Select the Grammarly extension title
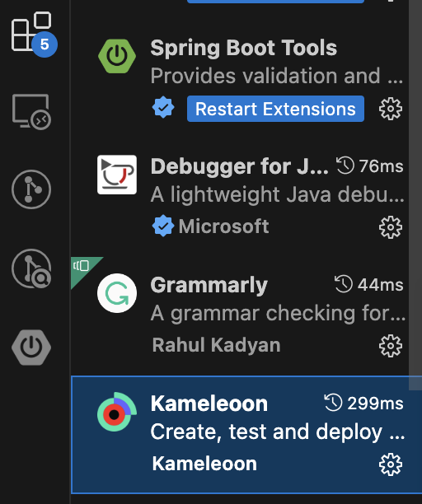This screenshot has height=504, width=422. click(209, 286)
